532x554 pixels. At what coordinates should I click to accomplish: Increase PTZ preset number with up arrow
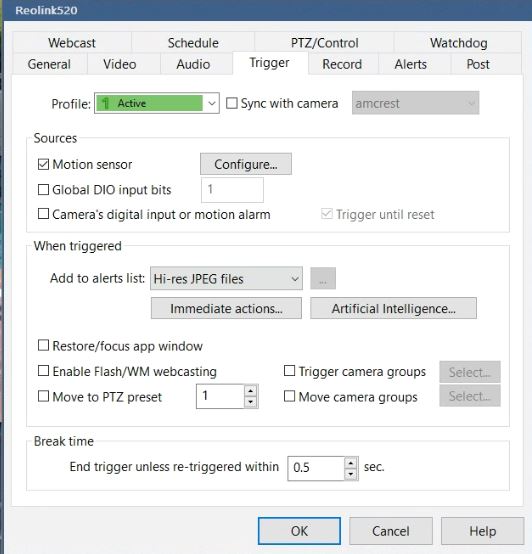click(x=250, y=391)
